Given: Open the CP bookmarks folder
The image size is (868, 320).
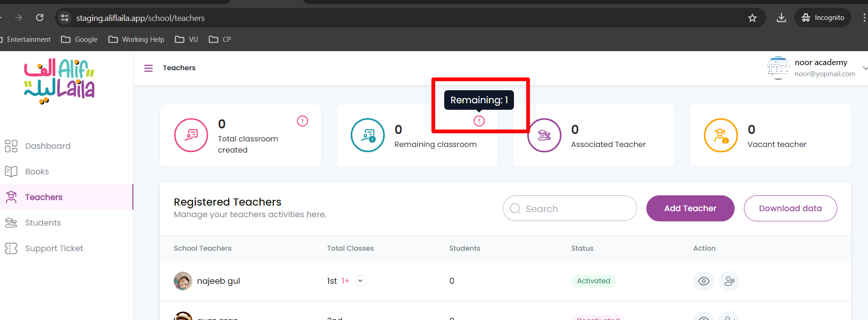Looking at the screenshot, I should (x=220, y=40).
